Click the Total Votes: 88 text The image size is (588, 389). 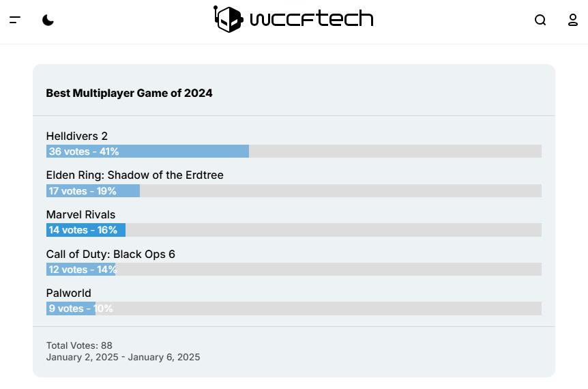79,345
